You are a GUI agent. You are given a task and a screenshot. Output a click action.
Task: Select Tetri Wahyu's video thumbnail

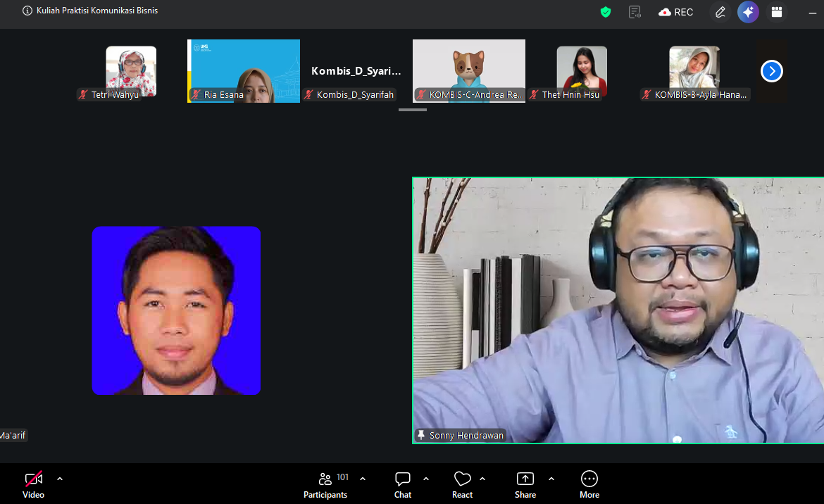click(x=131, y=71)
